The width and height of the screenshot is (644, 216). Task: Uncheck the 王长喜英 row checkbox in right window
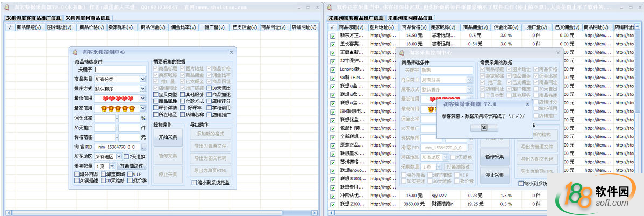tap(333, 44)
